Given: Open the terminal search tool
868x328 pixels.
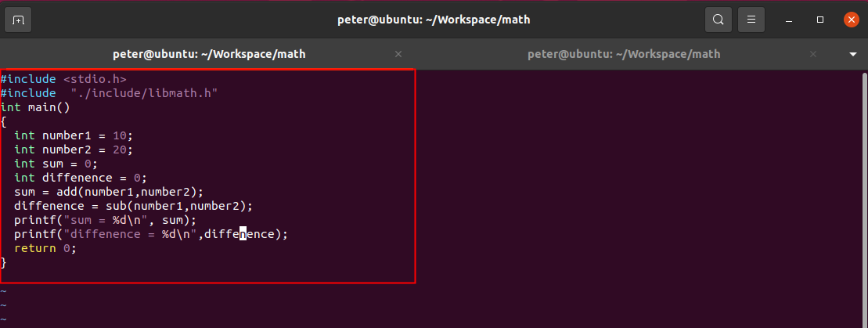Looking at the screenshot, I should pos(718,20).
